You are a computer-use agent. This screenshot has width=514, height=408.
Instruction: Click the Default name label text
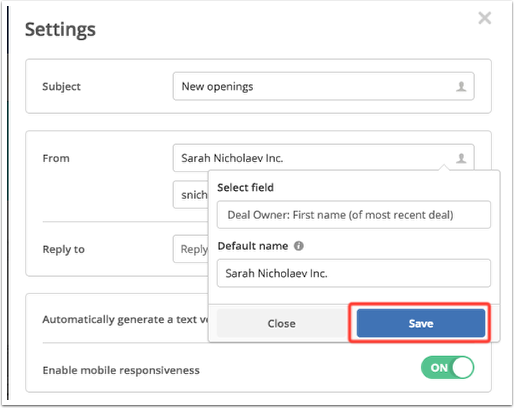click(x=253, y=246)
